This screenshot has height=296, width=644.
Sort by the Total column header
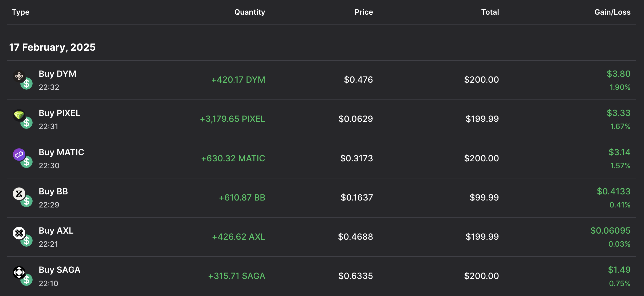(x=490, y=12)
